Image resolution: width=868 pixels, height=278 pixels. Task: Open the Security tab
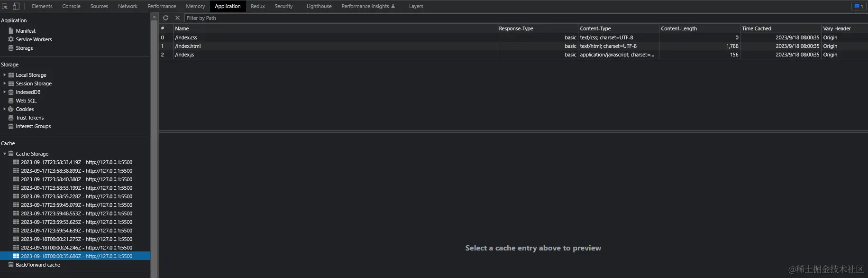[283, 6]
